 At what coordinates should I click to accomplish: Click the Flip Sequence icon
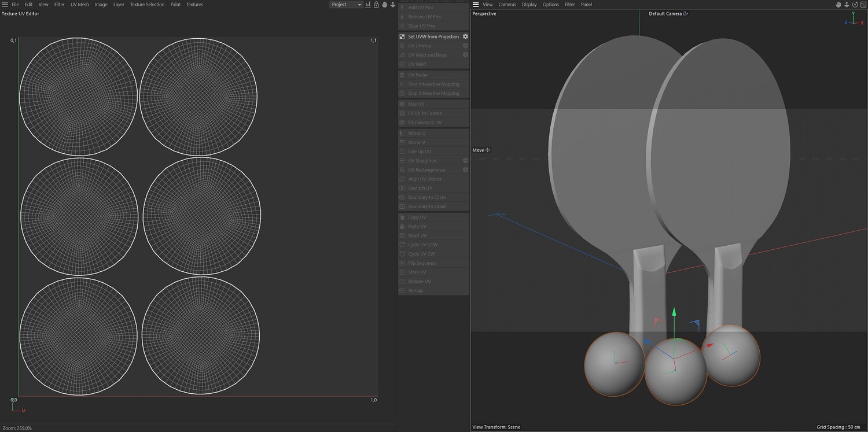(402, 263)
